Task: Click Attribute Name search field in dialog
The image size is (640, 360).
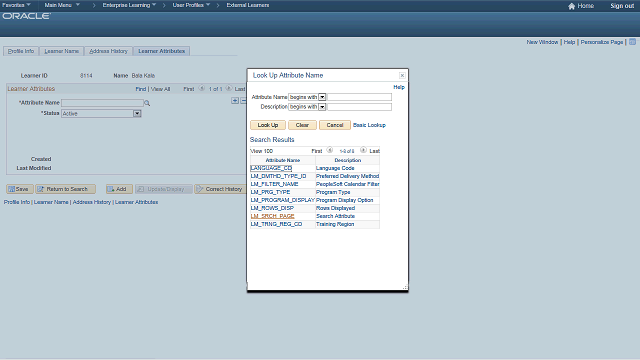Action: tap(359, 97)
